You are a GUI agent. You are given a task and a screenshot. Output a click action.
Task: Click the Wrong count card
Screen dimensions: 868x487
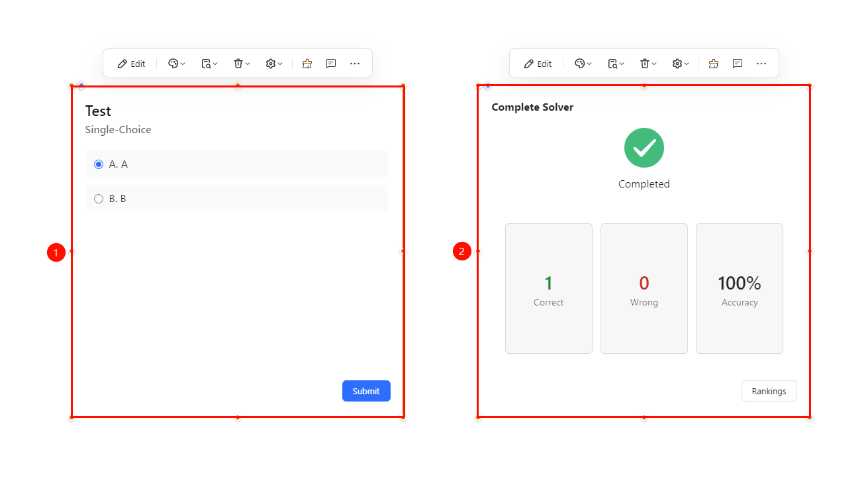[x=644, y=288]
